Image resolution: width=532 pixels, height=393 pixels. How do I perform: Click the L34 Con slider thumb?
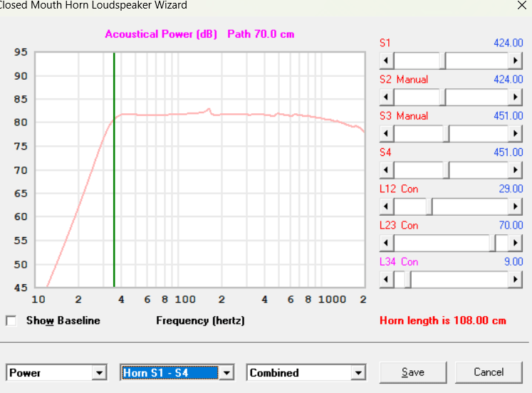[x=408, y=279]
